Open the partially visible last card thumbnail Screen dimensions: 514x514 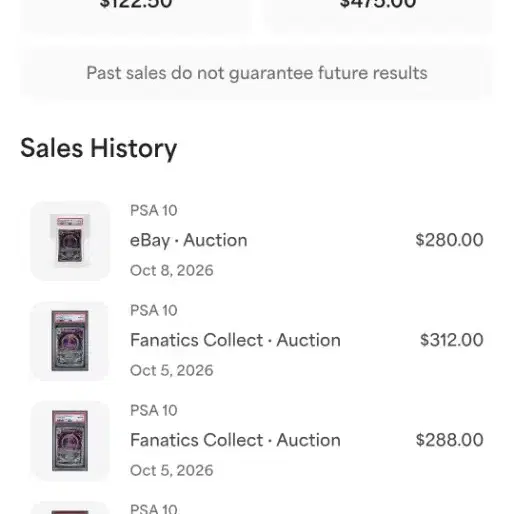70,508
